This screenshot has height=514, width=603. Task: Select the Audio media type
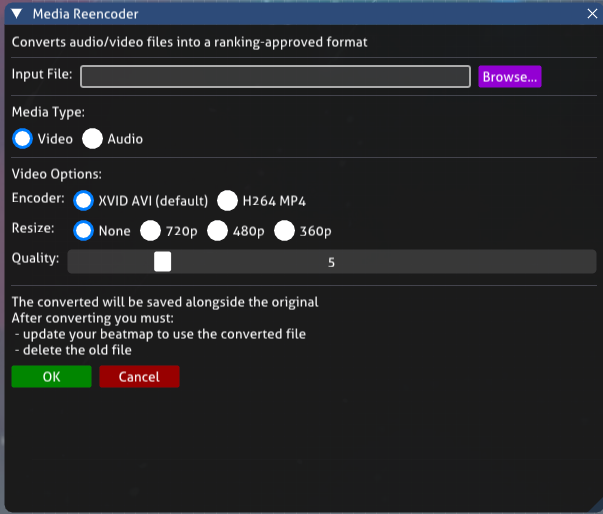[x=93, y=139]
